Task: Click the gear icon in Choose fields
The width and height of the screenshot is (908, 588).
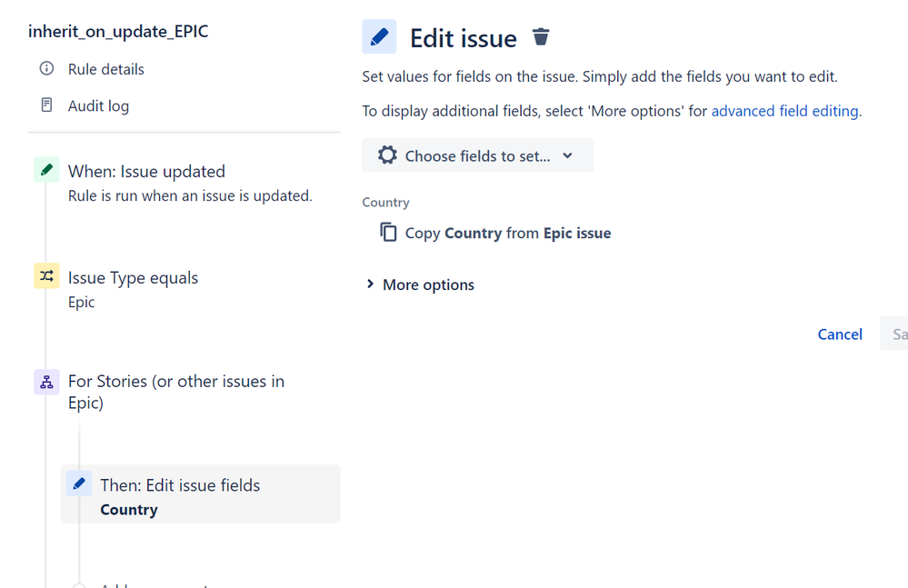Action: [x=387, y=155]
